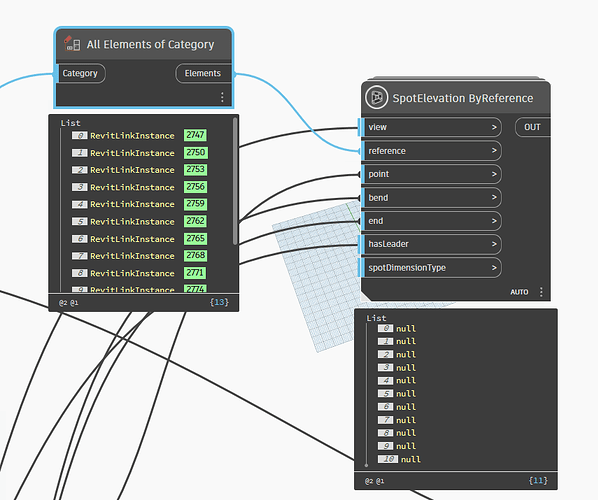Click the @2 @1 level indicator under the element list
The width and height of the screenshot is (598, 500).
pyautogui.click(x=68, y=303)
